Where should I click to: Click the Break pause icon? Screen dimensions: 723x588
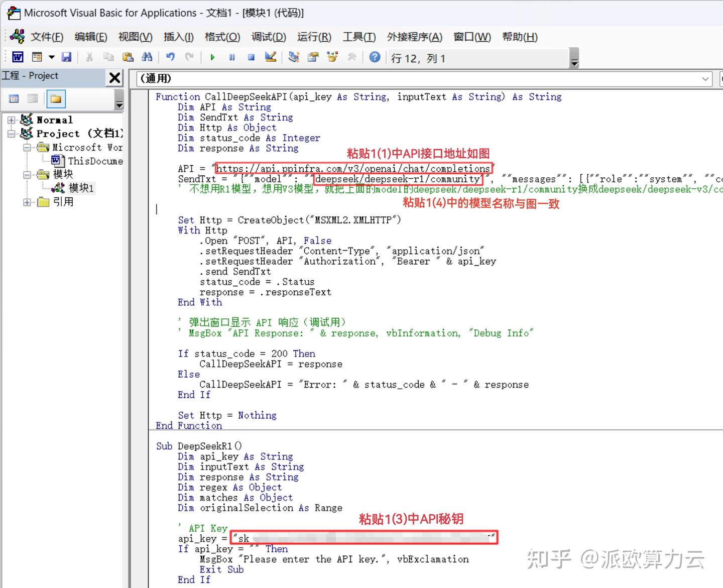[x=232, y=57]
